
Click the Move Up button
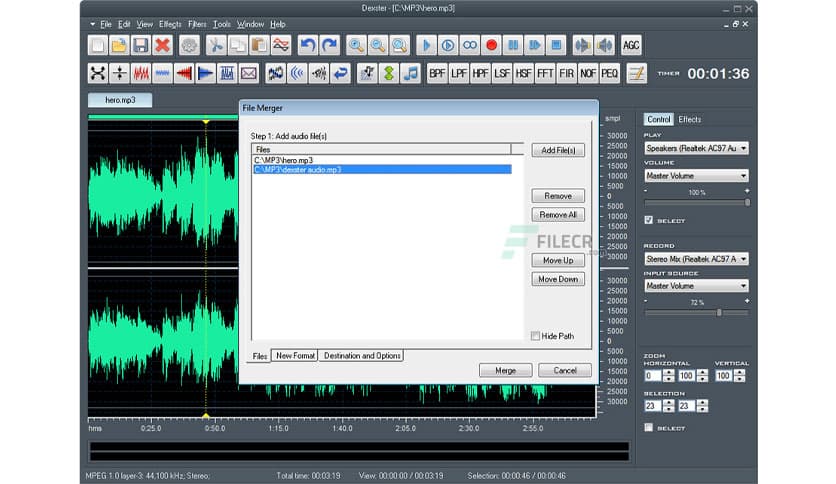point(558,260)
